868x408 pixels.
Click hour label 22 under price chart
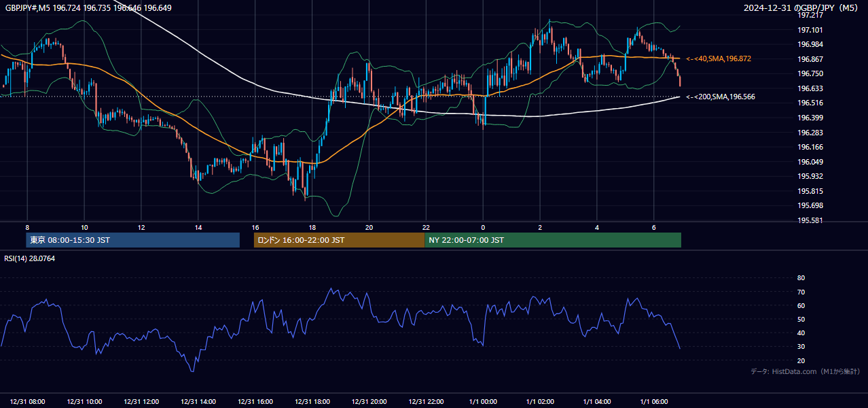tap(426, 227)
